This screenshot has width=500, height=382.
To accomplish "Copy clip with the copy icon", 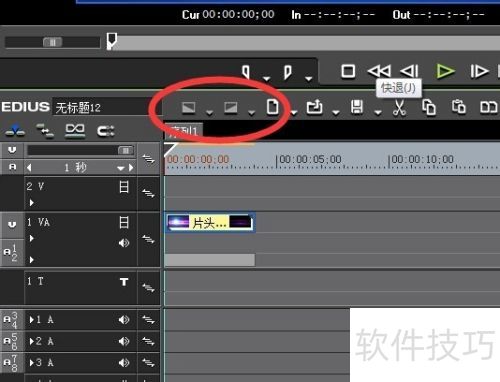I will coord(429,107).
